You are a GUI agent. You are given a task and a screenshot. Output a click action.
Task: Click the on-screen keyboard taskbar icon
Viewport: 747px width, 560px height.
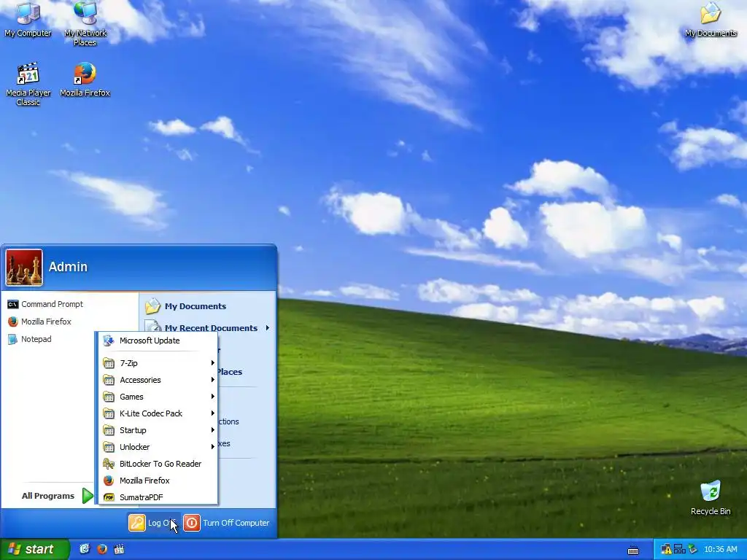pos(633,550)
